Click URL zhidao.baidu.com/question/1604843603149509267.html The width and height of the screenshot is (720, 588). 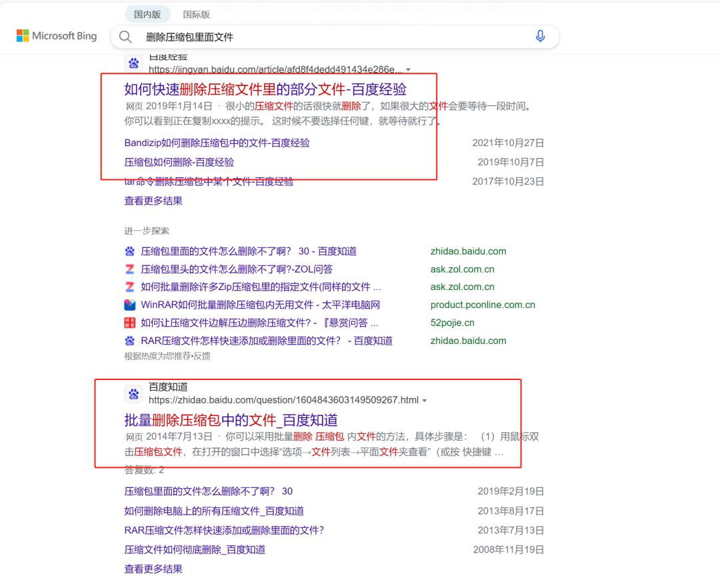[284, 400]
